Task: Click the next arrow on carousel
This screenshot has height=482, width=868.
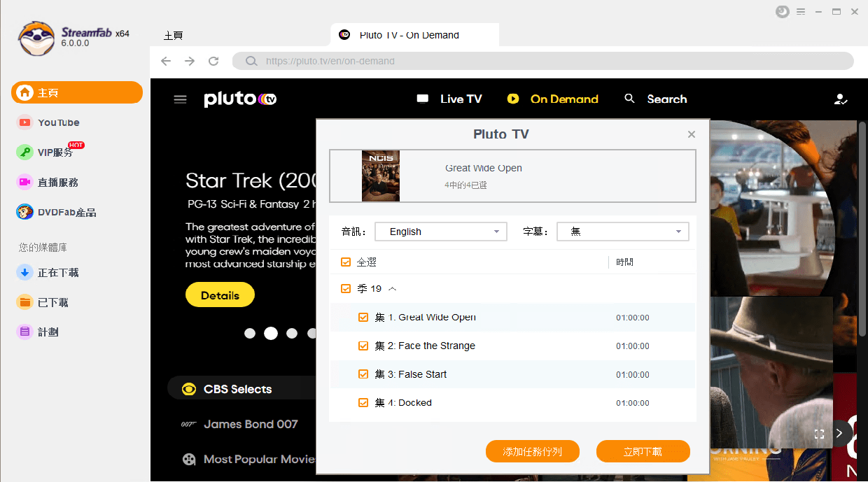Action: [x=839, y=433]
